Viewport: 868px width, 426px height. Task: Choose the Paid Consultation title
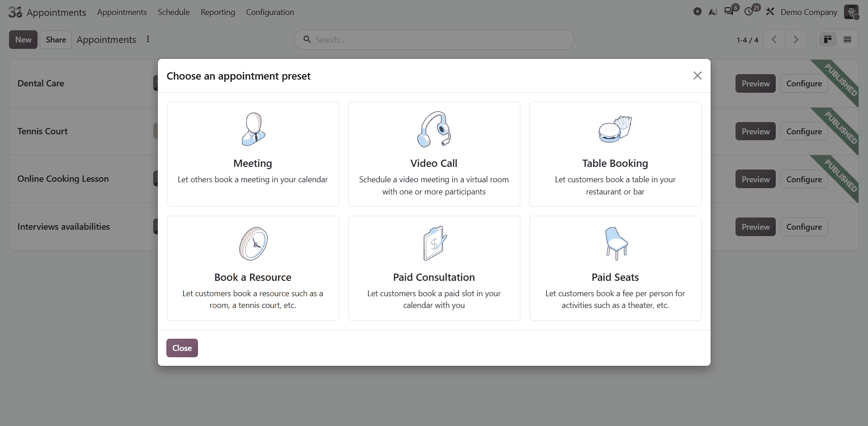[434, 277]
